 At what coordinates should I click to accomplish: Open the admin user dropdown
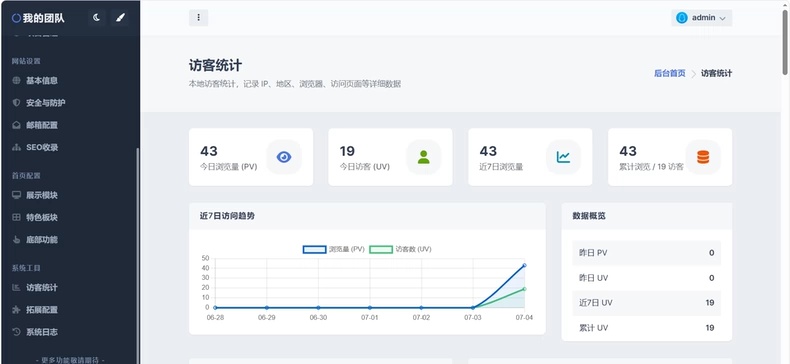tap(702, 18)
